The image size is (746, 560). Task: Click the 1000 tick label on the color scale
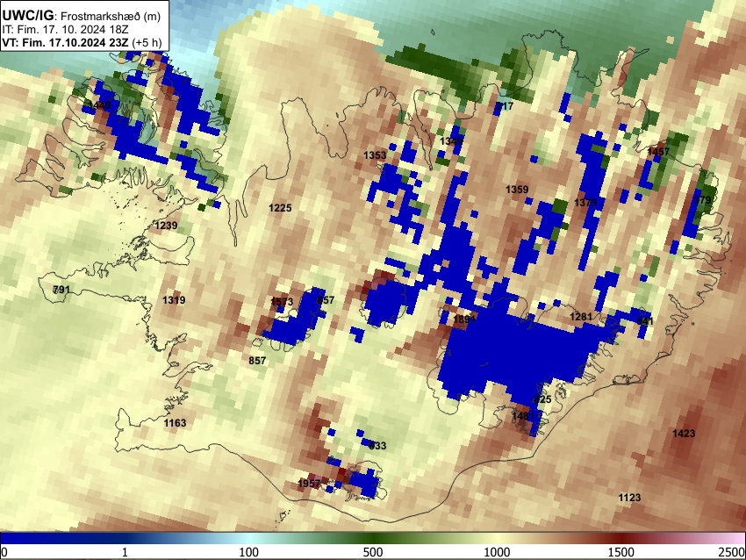(x=497, y=552)
